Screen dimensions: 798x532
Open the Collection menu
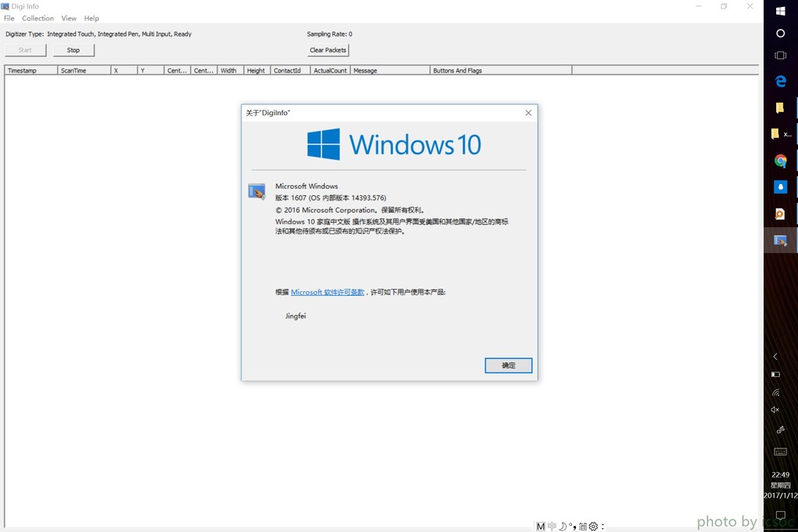click(37, 18)
